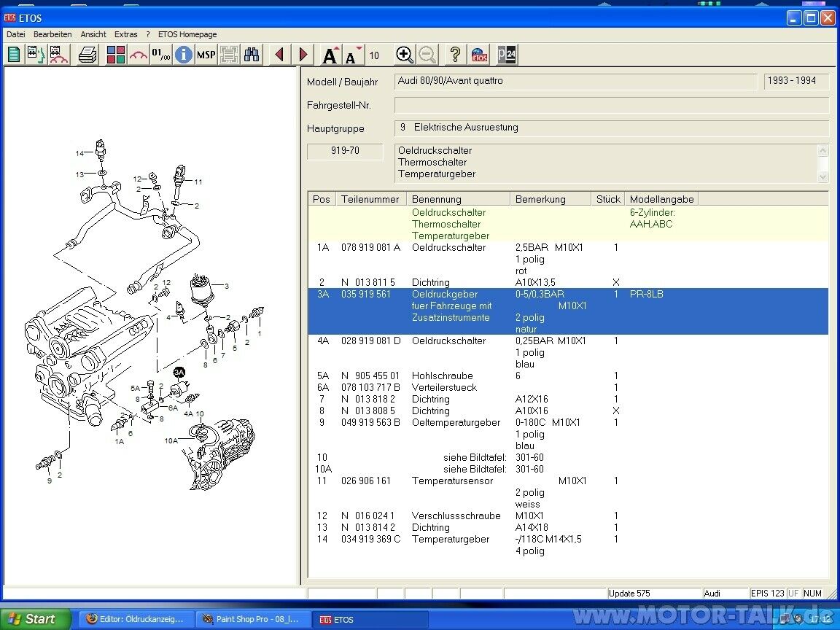Increase font size with large A icon
The width and height of the screenshot is (840, 630).
330,55
